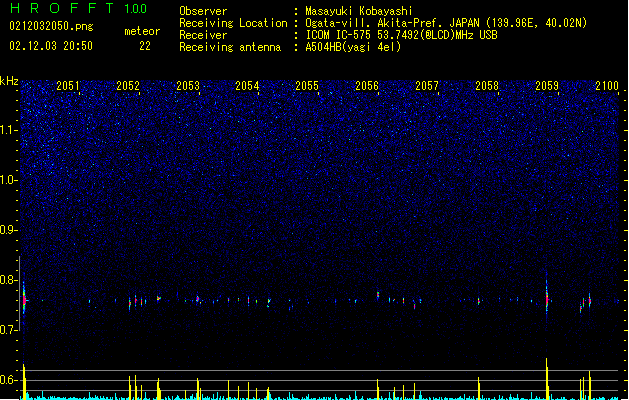Click the 'Receiving antenna' field label

tap(230, 47)
